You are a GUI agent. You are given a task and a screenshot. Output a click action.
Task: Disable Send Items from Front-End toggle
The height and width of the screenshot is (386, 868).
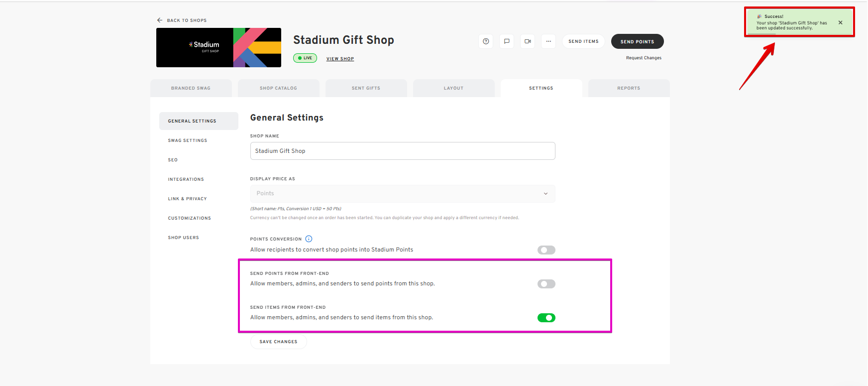(546, 318)
